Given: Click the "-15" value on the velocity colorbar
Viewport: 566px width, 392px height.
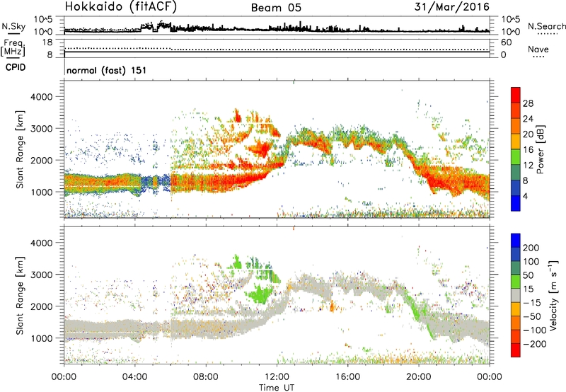Looking at the screenshot, I should point(532,303).
